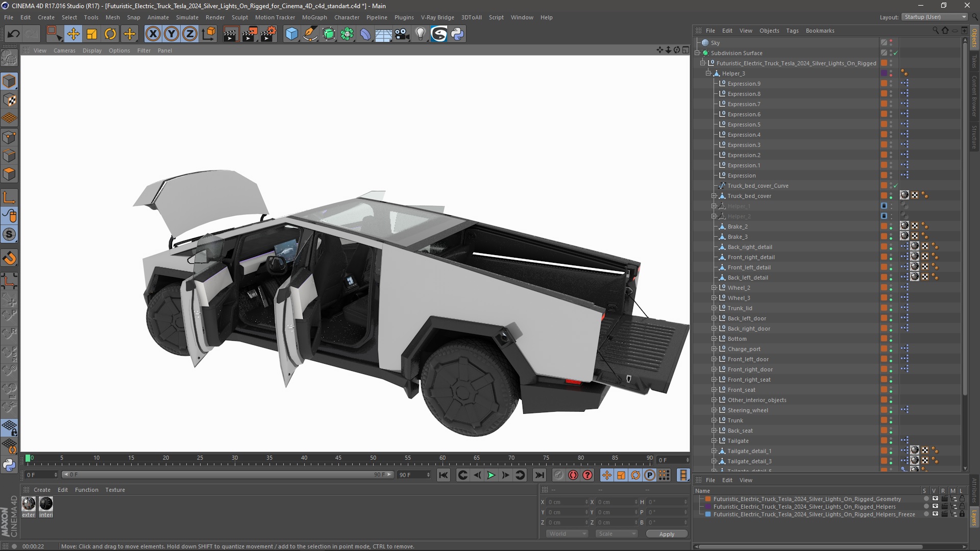
Task: Open the Scale mode dropdown
Action: pos(617,534)
